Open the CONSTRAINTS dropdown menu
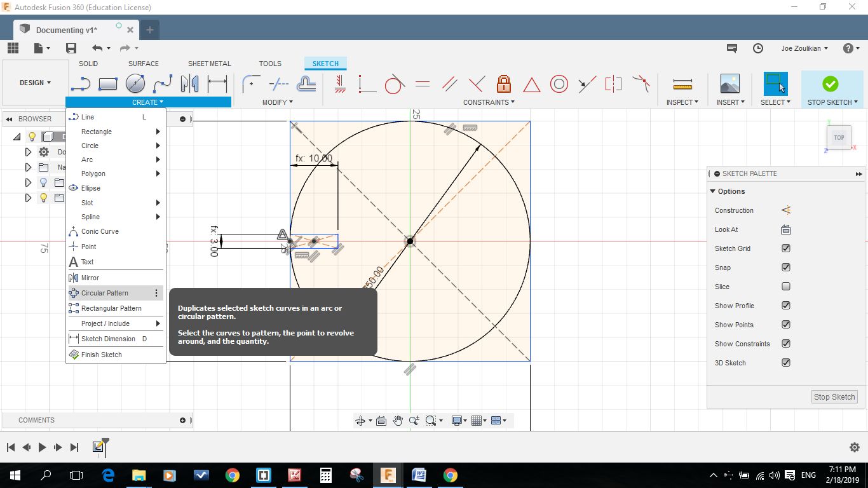 pos(489,102)
